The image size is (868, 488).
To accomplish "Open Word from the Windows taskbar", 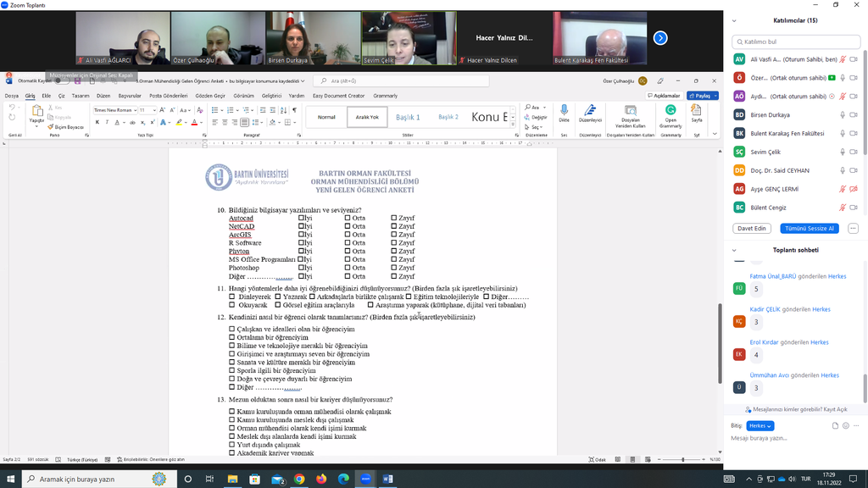I will [x=387, y=479].
